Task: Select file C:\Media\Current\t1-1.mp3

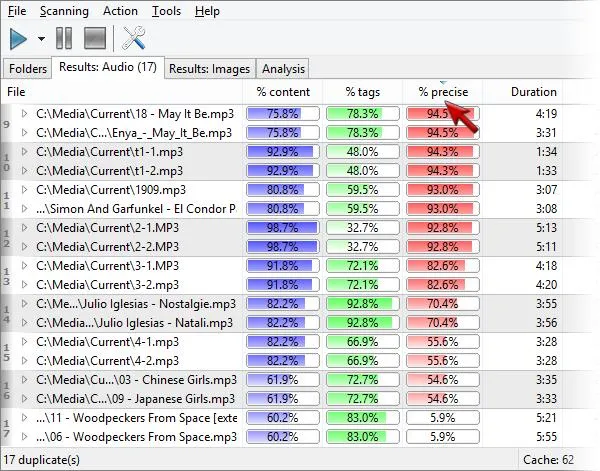Action: tap(109, 152)
